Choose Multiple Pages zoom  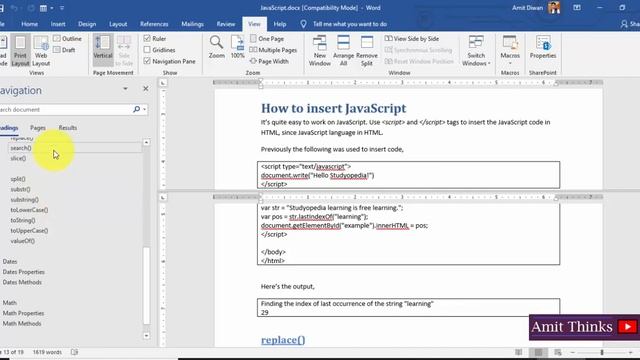273,50
